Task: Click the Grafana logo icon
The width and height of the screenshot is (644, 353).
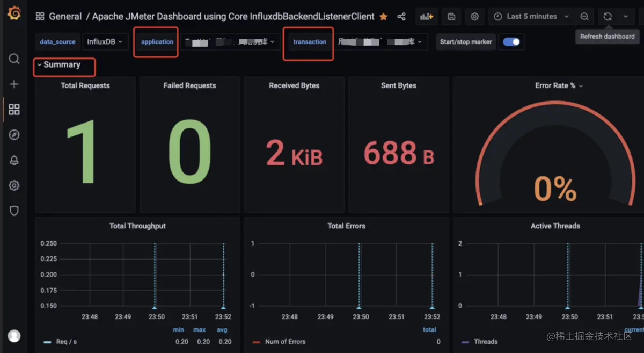Action: pyautogui.click(x=14, y=13)
